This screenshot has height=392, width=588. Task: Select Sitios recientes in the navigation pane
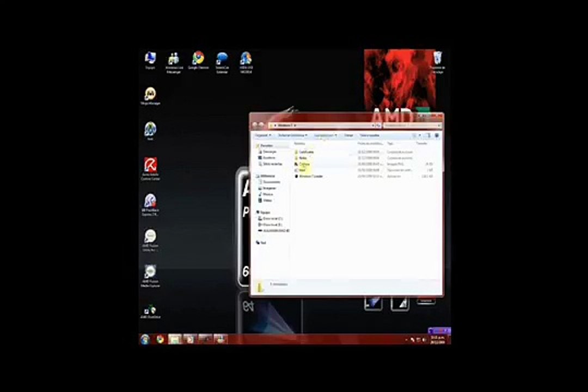(x=270, y=164)
